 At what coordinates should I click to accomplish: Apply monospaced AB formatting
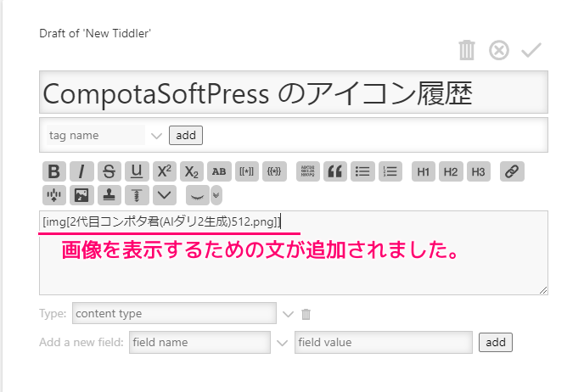pyautogui.click(x=219, y=171)
